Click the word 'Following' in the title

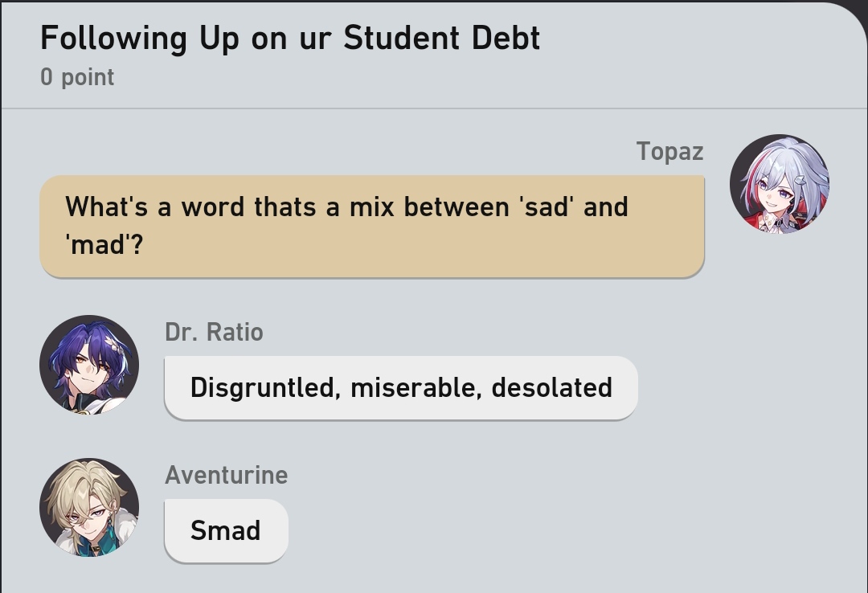[x=113, y=39]
